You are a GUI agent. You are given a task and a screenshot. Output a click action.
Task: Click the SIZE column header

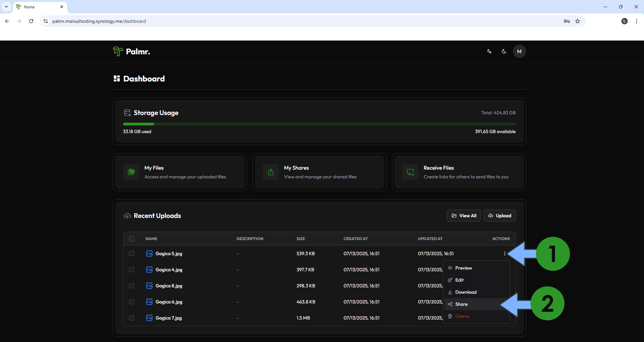pyautogui.click(x=301, y=239)
